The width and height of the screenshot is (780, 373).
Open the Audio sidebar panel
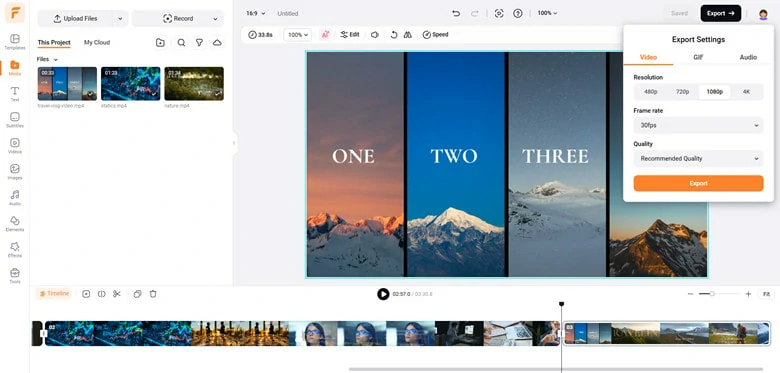click(14, 197)
